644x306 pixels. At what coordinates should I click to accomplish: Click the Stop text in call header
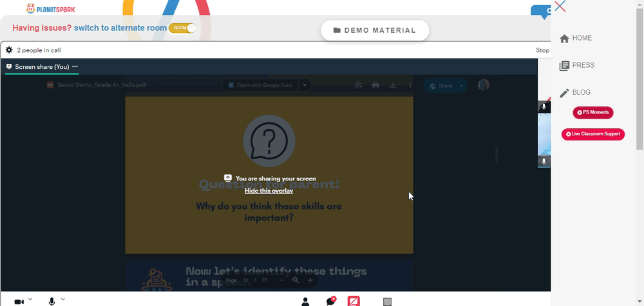pyautogui.click(x=542, y=50)
